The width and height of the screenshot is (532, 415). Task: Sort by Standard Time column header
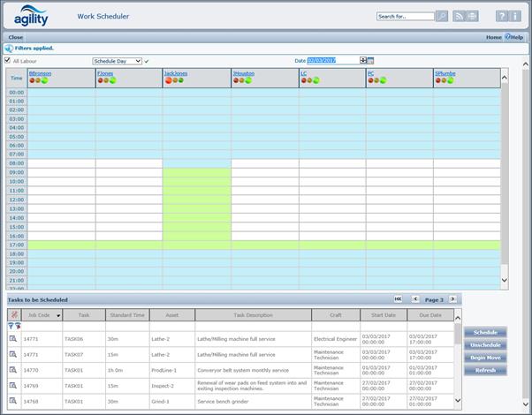127,315
